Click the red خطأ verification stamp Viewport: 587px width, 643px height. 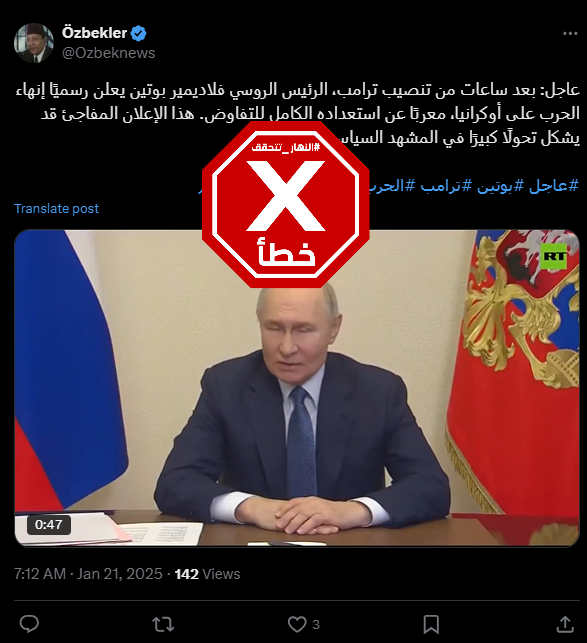pos(286,205)
